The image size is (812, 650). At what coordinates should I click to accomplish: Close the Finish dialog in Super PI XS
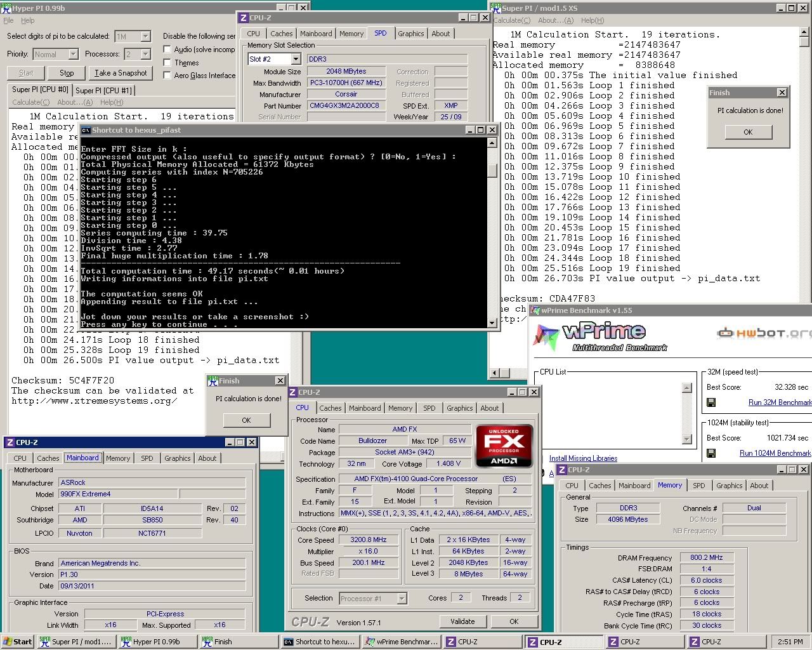point(782,92)
